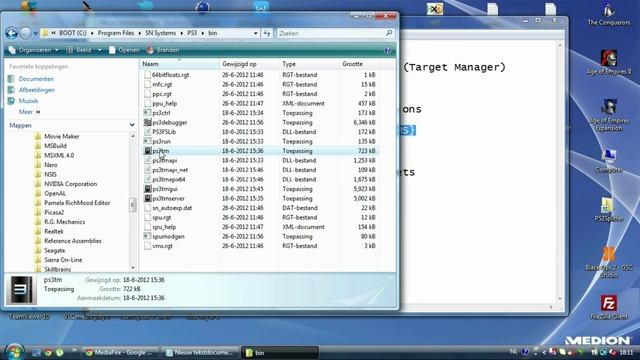This screenshot has height=360, width=640.
Task: Open Age of Empires Expansion desktop icon
Action: click(x=609, y=115)
